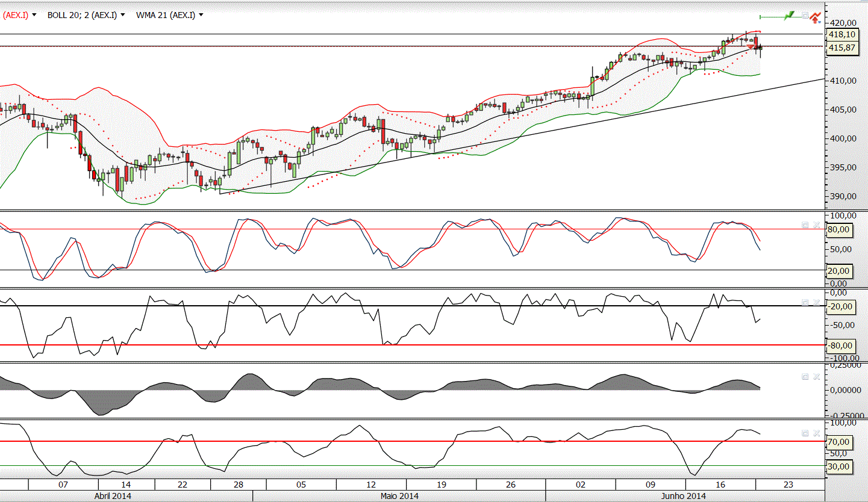Click date 14 on the time axis

(126, 485)
